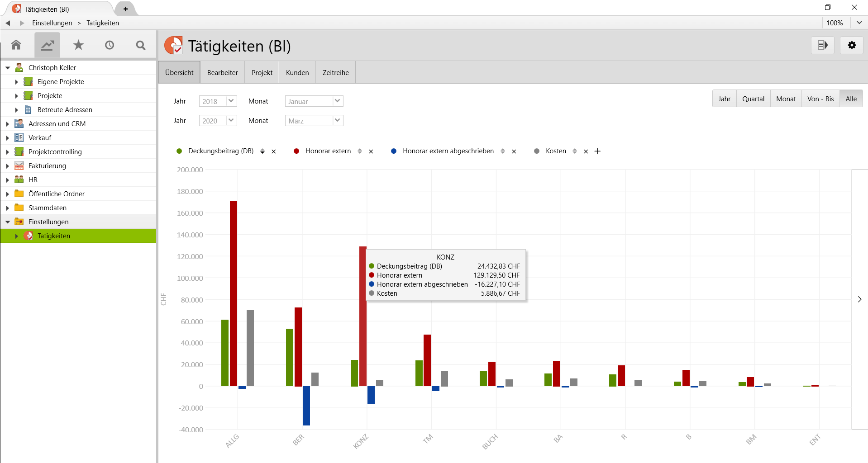Open search with magnifier icon
The image size is (868, 463).
[140, 45]
